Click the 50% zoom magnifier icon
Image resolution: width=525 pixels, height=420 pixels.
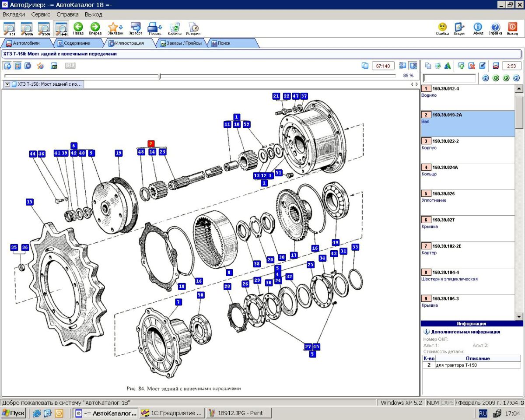[x=27, y=28]
